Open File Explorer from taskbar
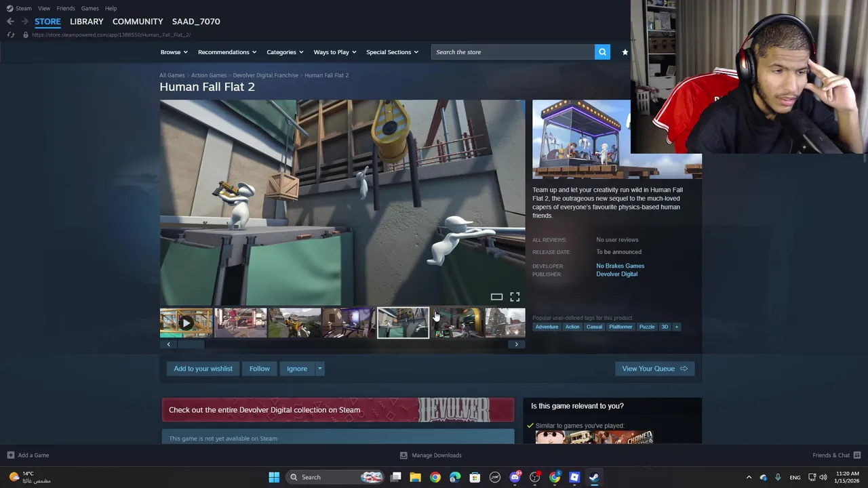This screenshot has height=488, width=868. pyautogui.click(x=416, y=477)
